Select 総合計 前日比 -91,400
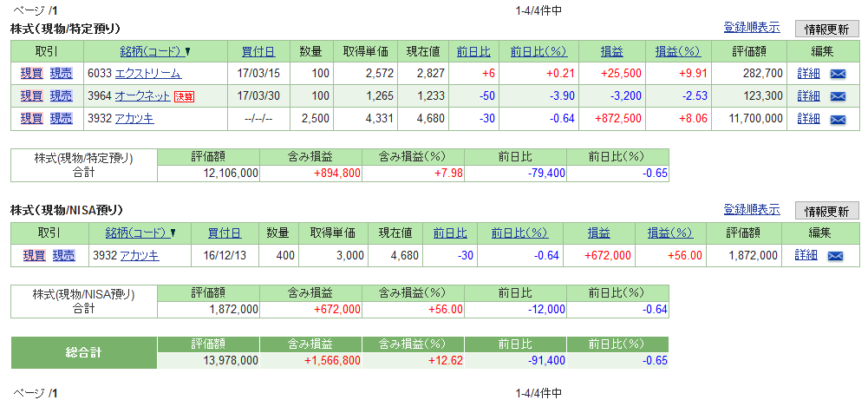Image resolution: width=868 pixels, height=400 pixels. click(x=516, y=361)
